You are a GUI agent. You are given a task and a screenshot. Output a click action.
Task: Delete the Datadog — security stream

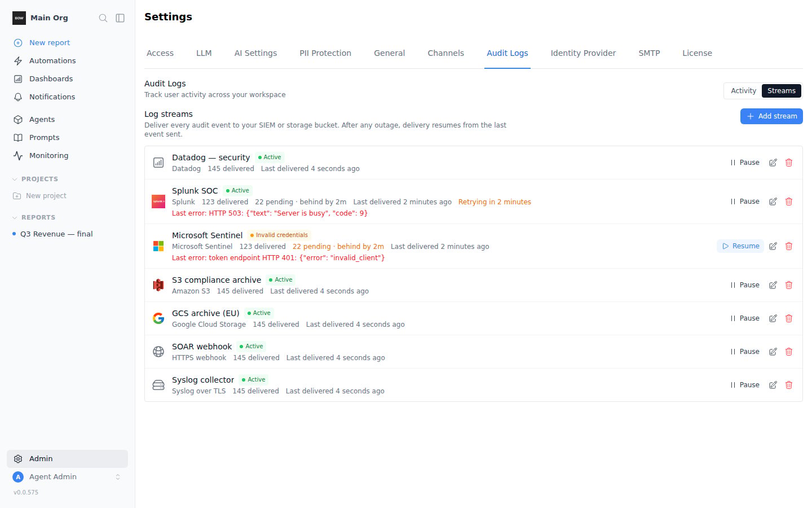pos(789,163)
